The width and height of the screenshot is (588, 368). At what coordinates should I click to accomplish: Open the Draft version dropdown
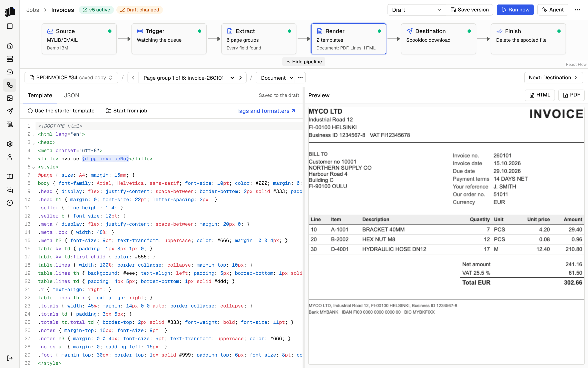[416, 10]
